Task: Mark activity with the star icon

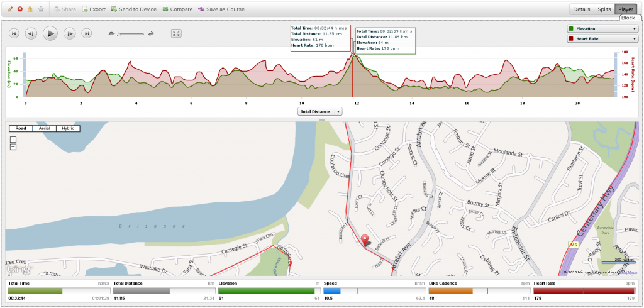Action: tap(41, 9)
